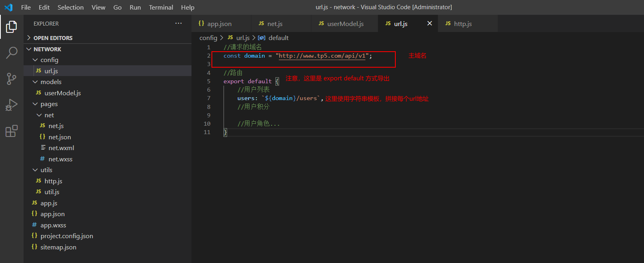This screenshot has height=263, width=644.
Task: Click the config breadcrumb segment
Action: (x=208, y=38)
